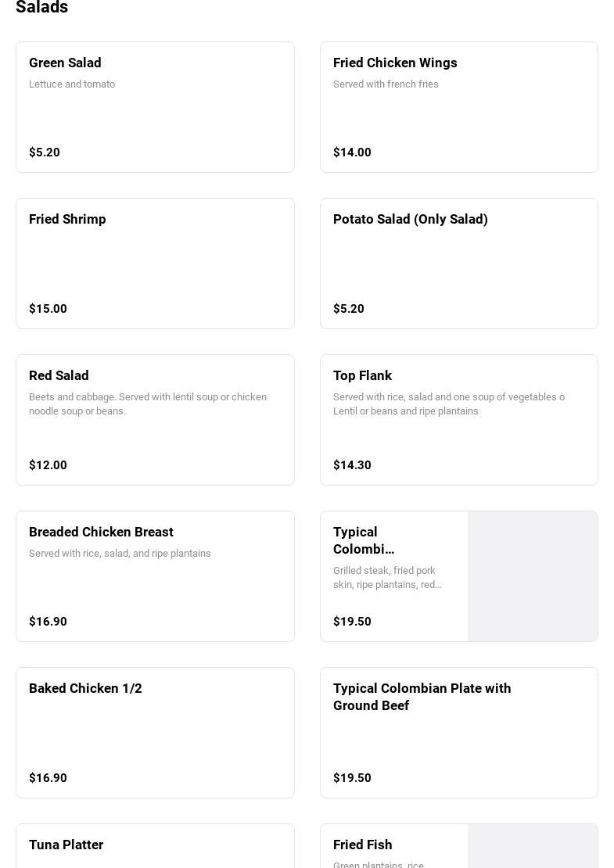
Task: Click the $14.00 price on Fried Chicken Wings
Action: click(352, 152)
